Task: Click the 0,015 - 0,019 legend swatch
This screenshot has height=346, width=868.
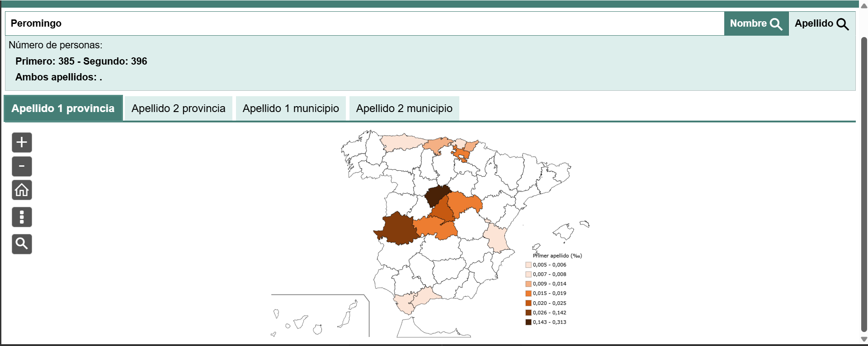Action: click(528, 293)
